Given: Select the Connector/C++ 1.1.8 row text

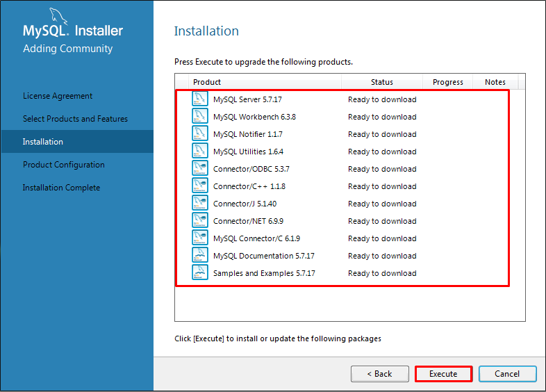Looking at the screenshot, I should click(249, 187).
